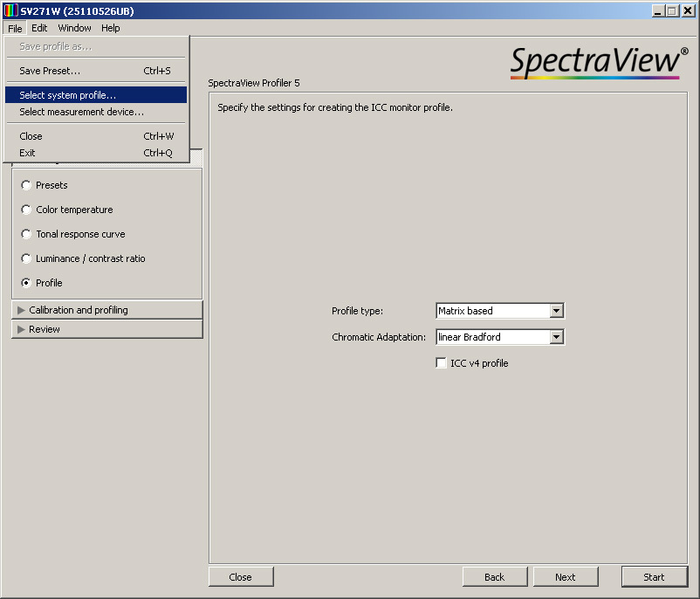Choose Select measurement device… menu entry
This screenshot has height=599, width=700.
click(96, 112)
